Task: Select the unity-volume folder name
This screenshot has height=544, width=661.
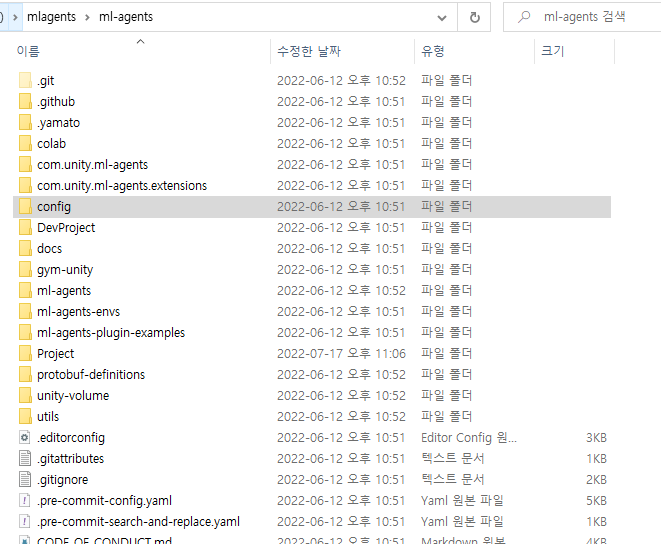Action: pos(73,396)
